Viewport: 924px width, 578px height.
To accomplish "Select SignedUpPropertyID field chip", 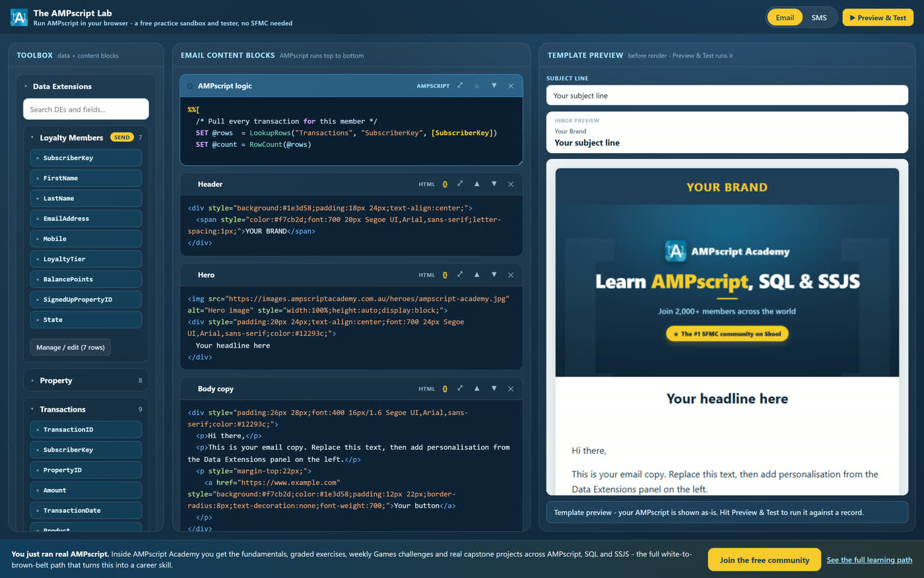I will click(x=86, y=300).
